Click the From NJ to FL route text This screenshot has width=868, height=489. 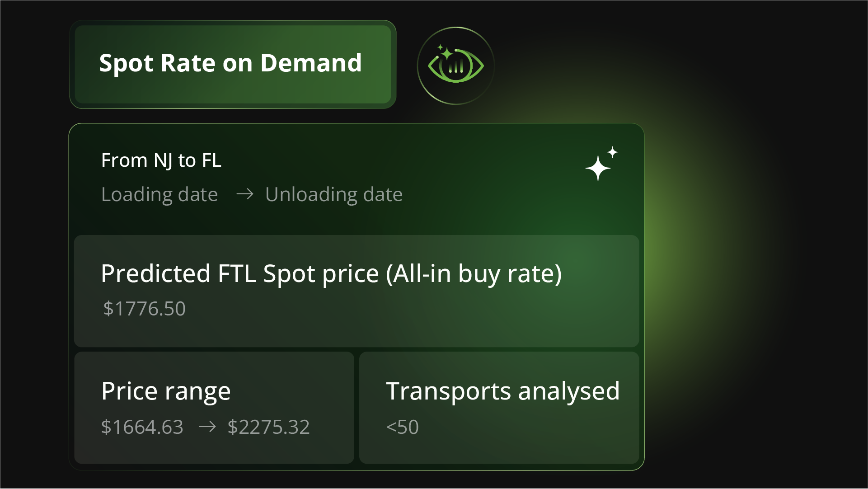161,160
